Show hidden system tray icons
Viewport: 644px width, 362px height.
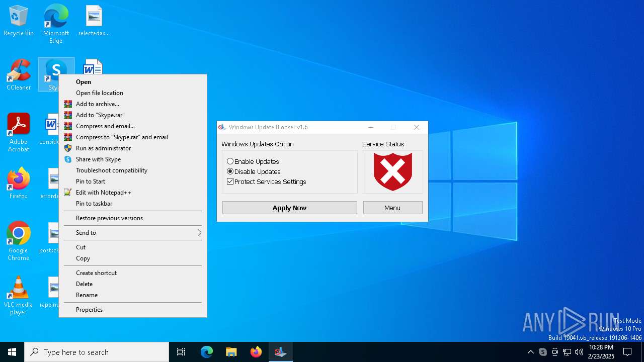point(530,352)
